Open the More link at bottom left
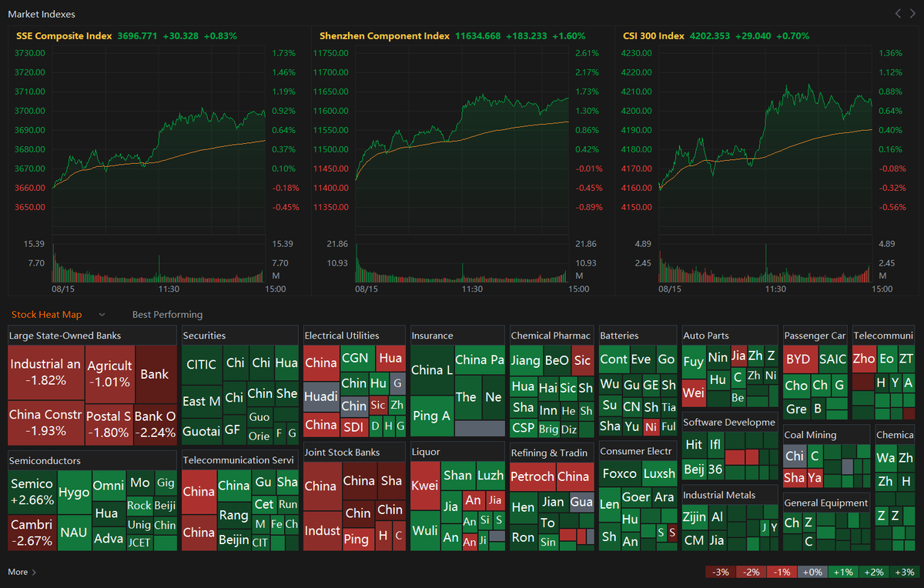This screenshot has height=588, width=924. coord(22,572)
